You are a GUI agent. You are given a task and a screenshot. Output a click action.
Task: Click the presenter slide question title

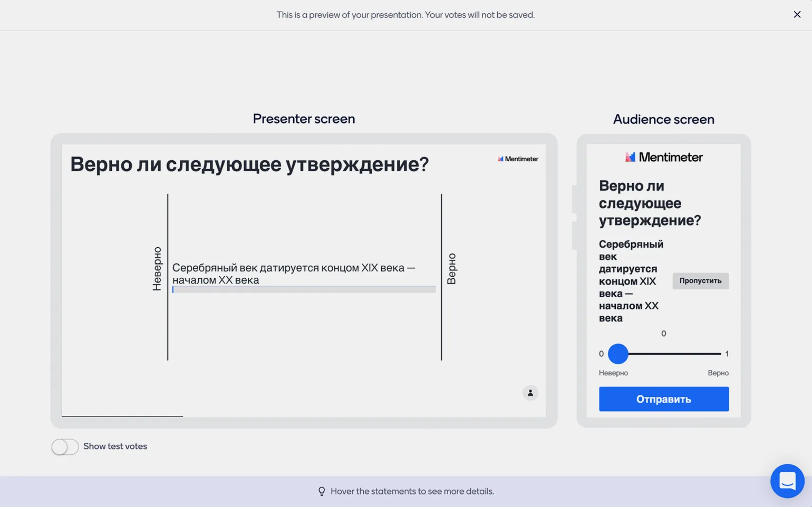point(249,164)
